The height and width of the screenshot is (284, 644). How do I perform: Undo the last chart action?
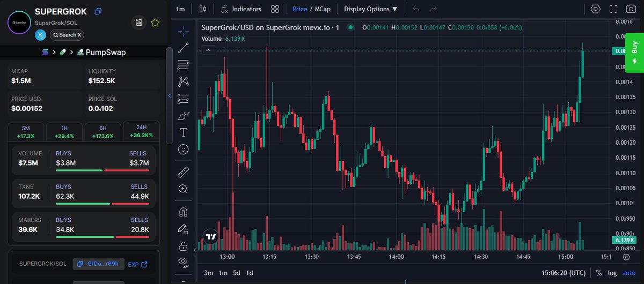click(416, 9)
